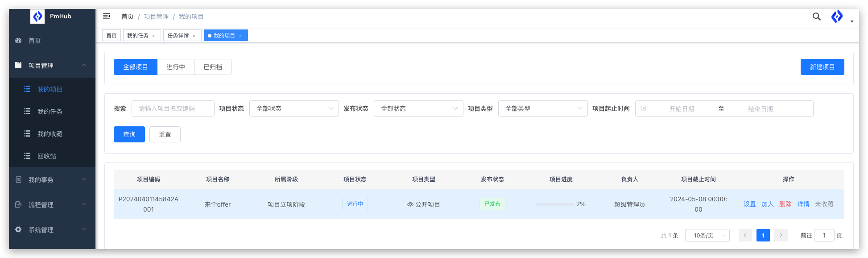The width and height of the screenshot is (868, 258).
Task: Open the 项目类型 dropdown
Action: pyautogui.click(x=543, y=108)
